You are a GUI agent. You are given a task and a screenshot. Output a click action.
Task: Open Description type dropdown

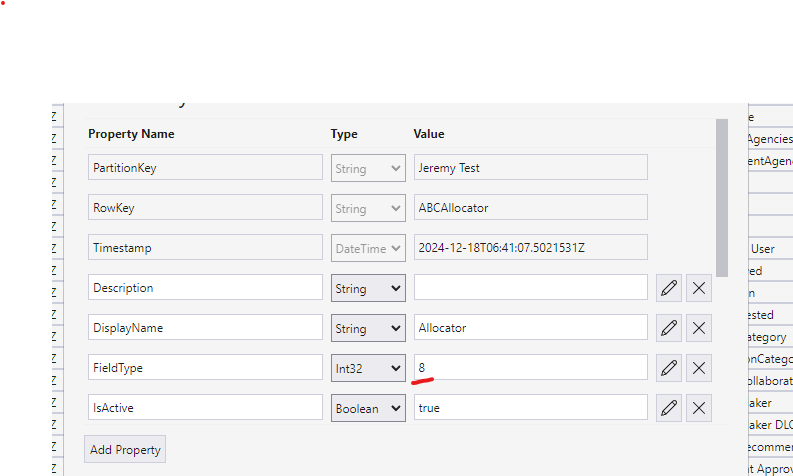368,288
